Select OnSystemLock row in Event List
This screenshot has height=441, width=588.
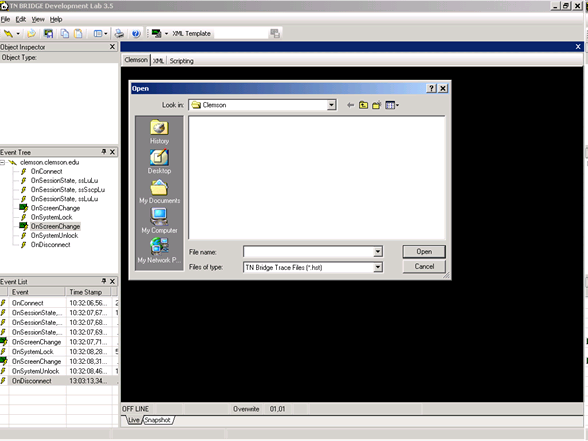59,352
